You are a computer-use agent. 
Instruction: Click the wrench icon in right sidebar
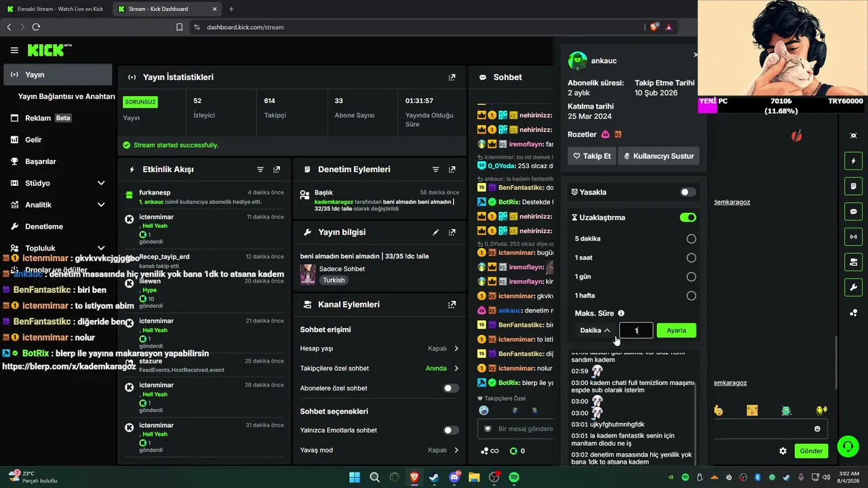[x=853, y=287]
